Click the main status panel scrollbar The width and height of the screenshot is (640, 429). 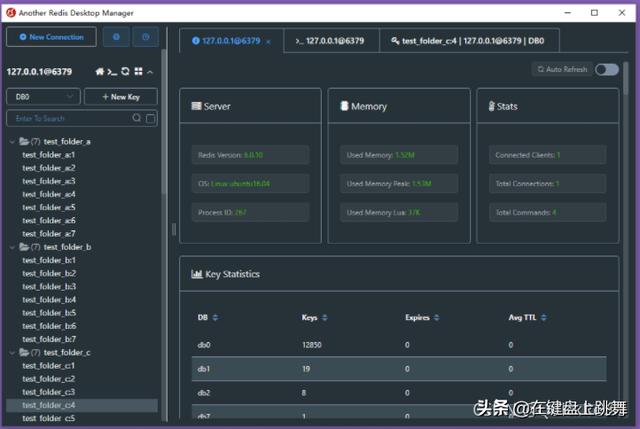tap(626, 78)
